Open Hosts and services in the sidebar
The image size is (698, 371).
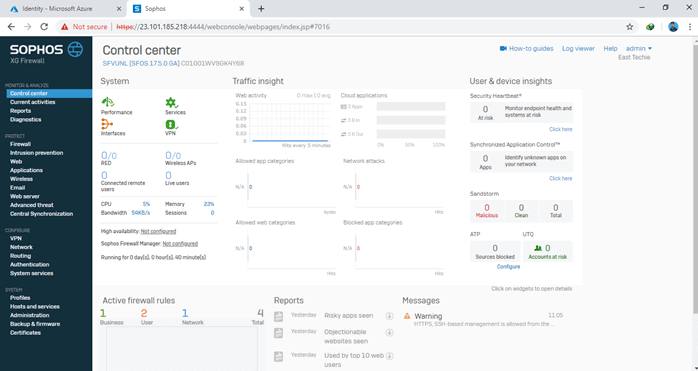click(35, 306)
